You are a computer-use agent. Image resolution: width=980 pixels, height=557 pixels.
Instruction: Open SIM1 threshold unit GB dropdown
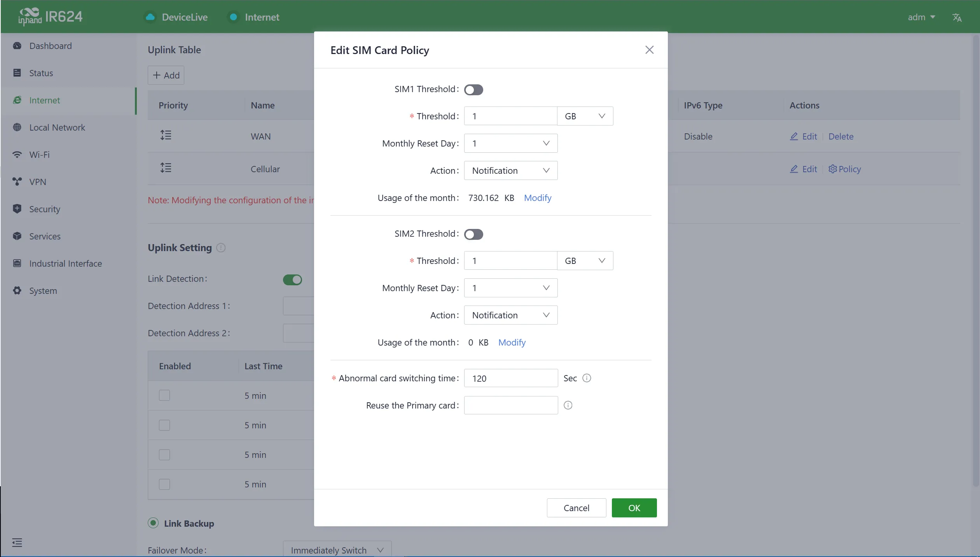[585, 116]
